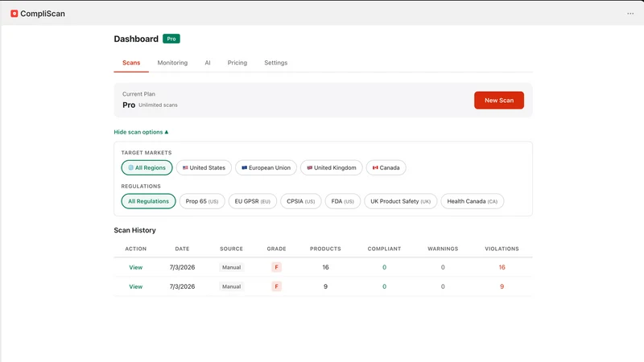Open the Pricing tab
The height and width of the screenshot is (362, 644).
(237, 63)
